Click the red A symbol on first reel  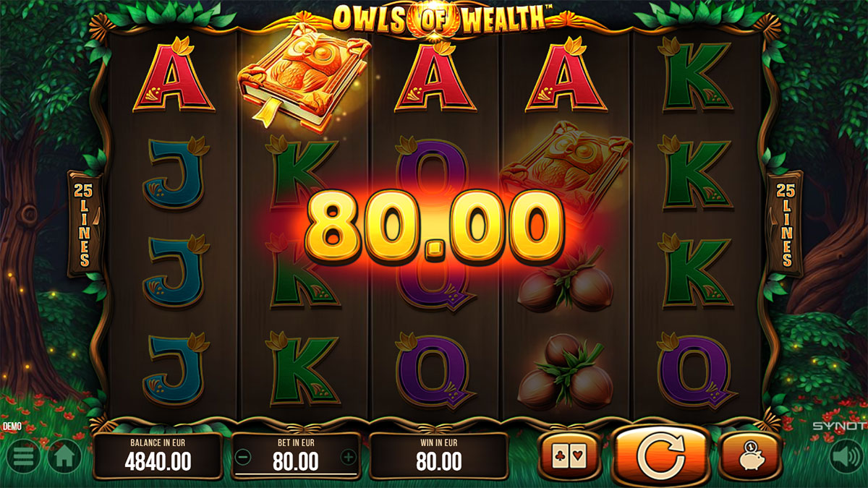[173, 75]
